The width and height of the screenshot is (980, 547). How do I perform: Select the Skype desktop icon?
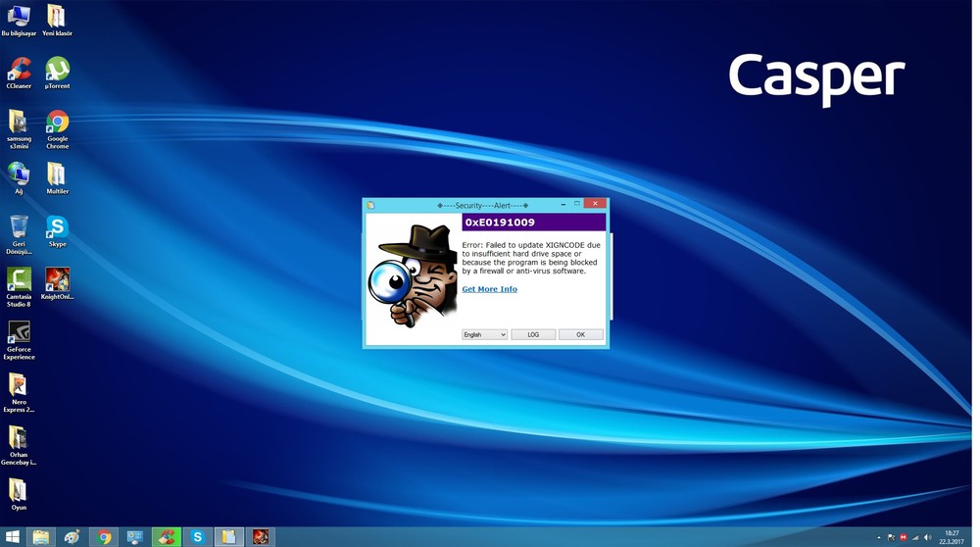coord(57,231)
